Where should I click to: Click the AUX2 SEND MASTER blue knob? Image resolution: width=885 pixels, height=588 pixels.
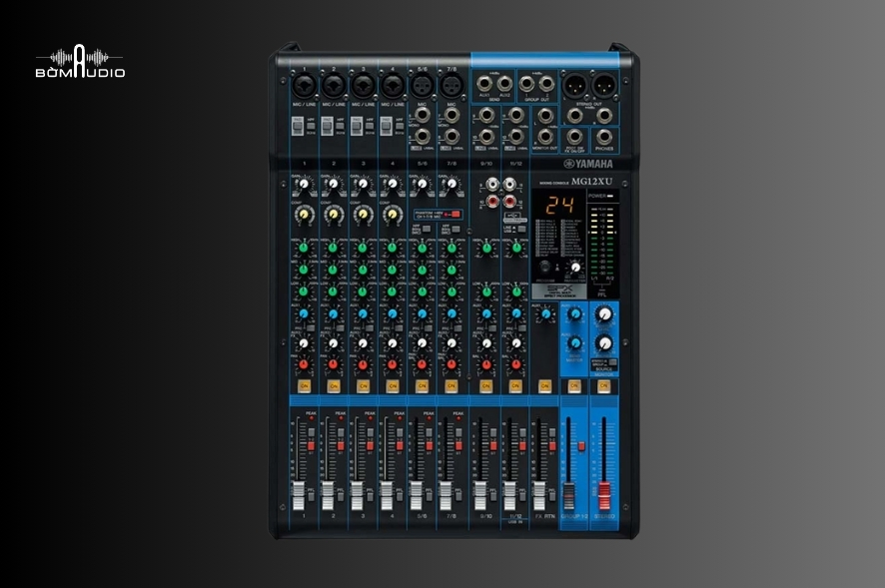[x=574, y=342]
